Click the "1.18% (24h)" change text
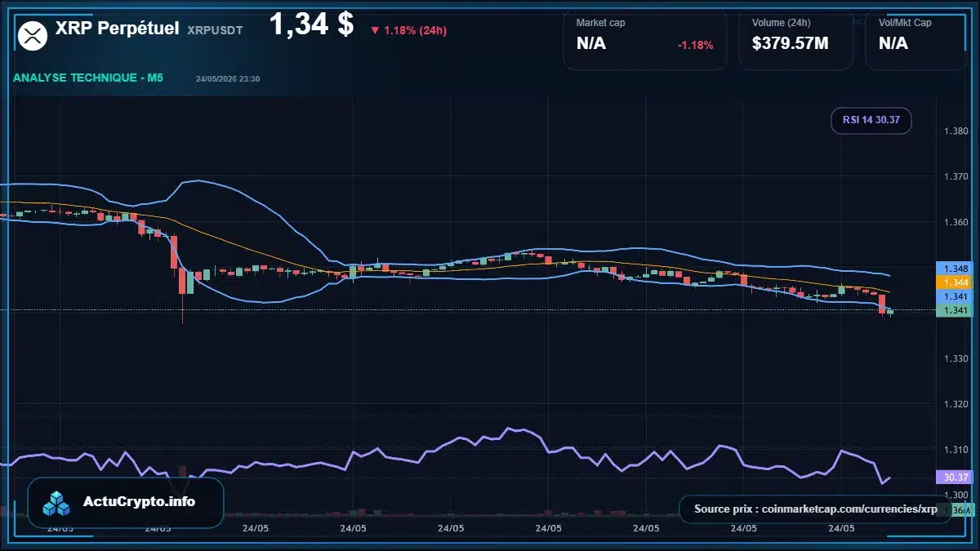Image resolution: width=980 pixels, height=551 pixels. (415, 31)
